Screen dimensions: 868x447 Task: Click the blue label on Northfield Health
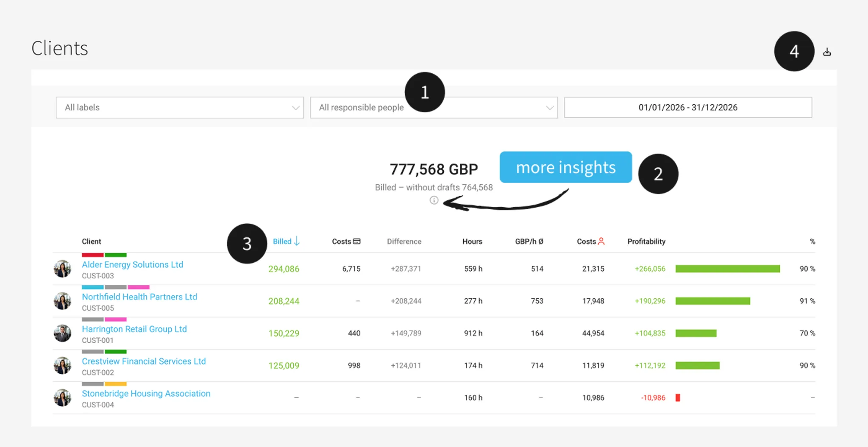92,287
